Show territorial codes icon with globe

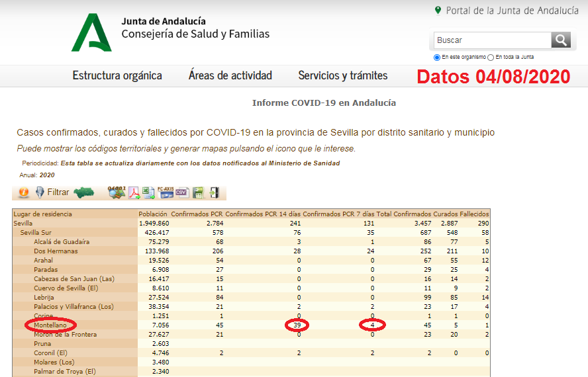point(117,192)
